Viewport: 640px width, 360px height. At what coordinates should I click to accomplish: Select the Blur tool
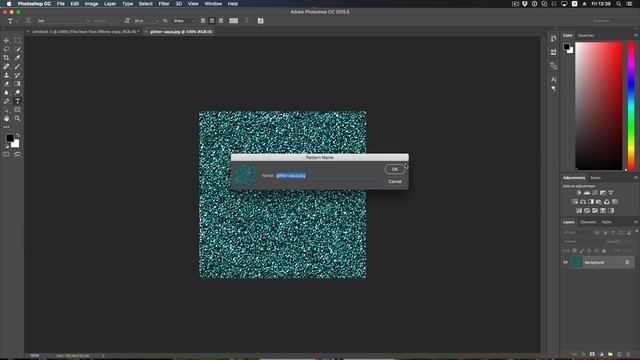(6, 93)
